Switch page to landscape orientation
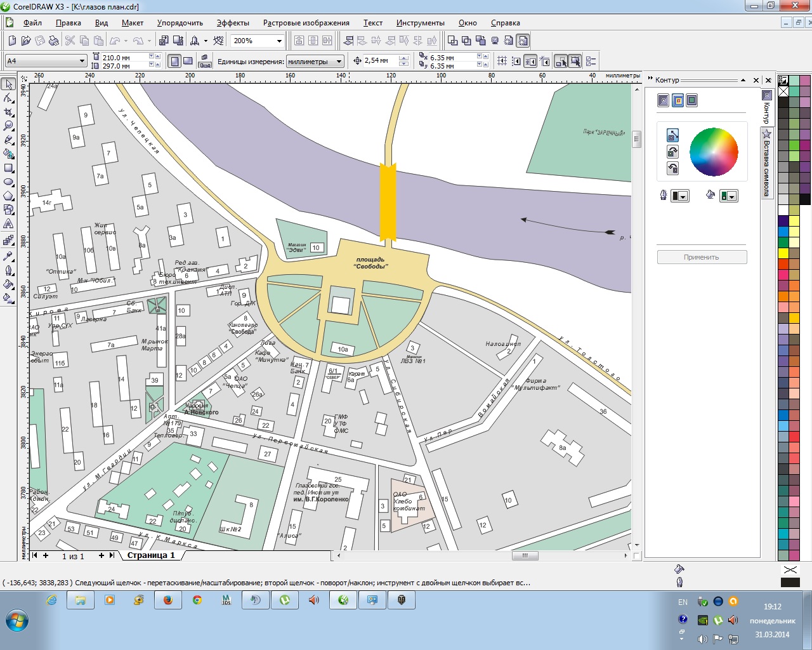Screen dimensions: 812x650 pos(188,61)
